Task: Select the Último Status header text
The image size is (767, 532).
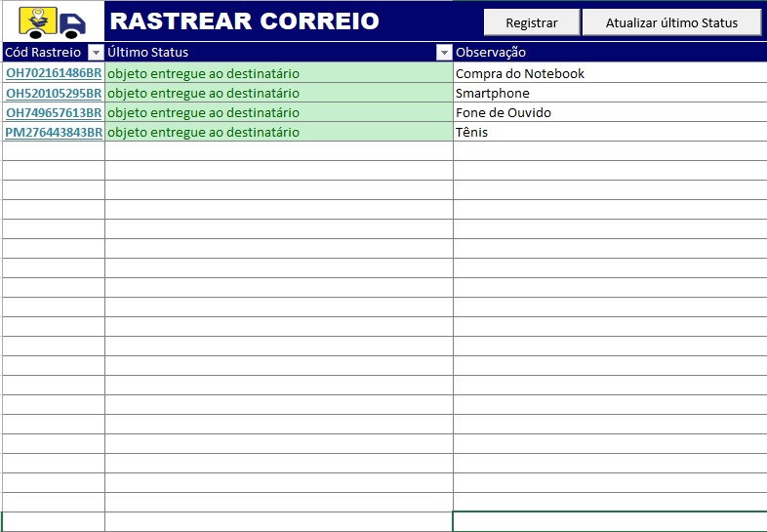Action: 147,52
